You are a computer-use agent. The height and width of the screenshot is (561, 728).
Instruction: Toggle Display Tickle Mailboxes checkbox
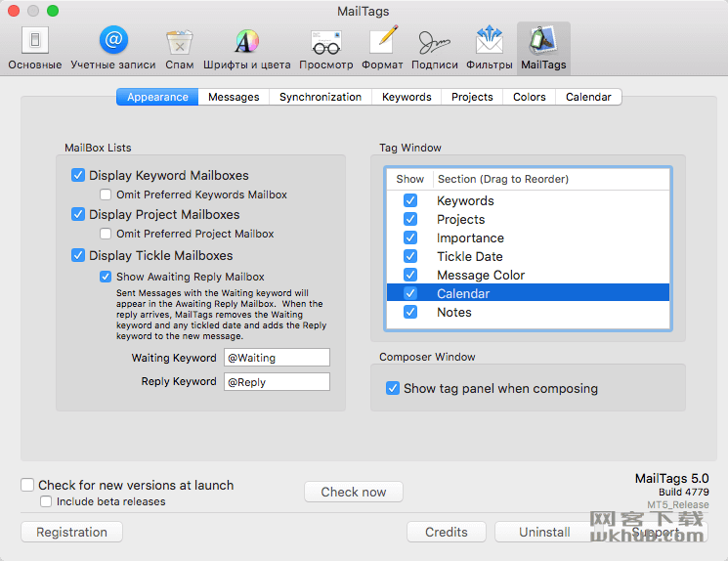pos(78,255)
